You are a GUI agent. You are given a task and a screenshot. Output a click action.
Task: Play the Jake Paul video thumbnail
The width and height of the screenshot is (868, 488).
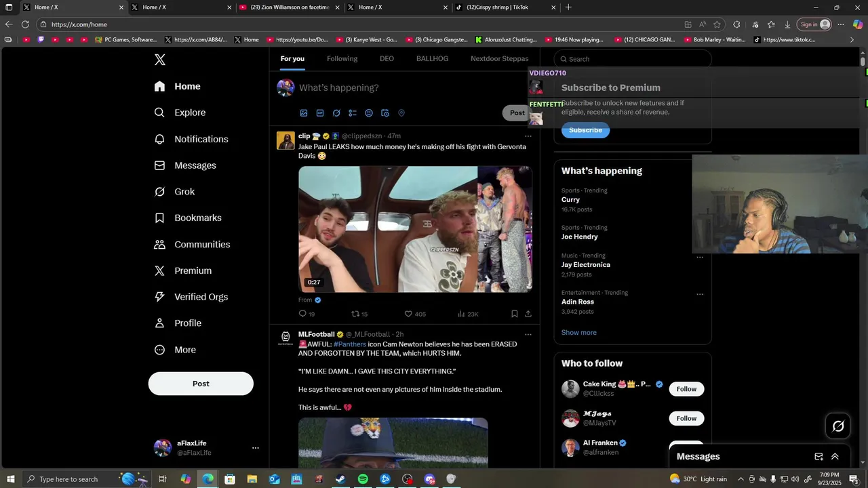pyautogui.click(x=415, y=229)
